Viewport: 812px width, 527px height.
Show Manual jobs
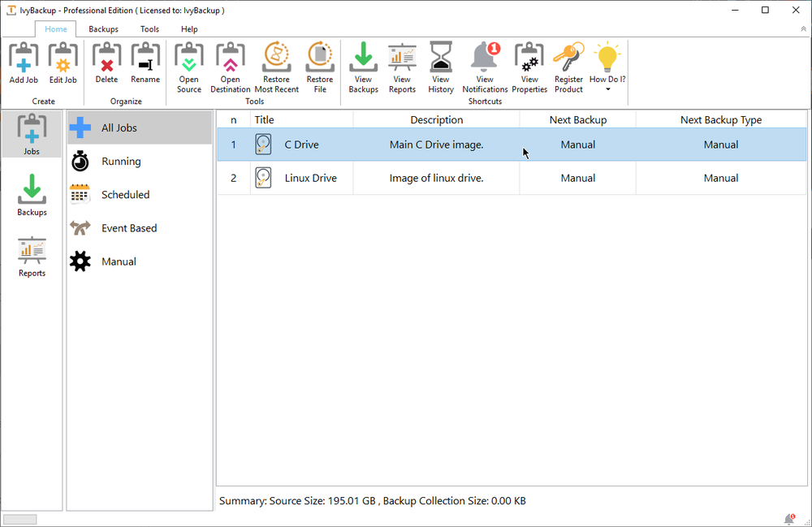[x=140, y=261]
